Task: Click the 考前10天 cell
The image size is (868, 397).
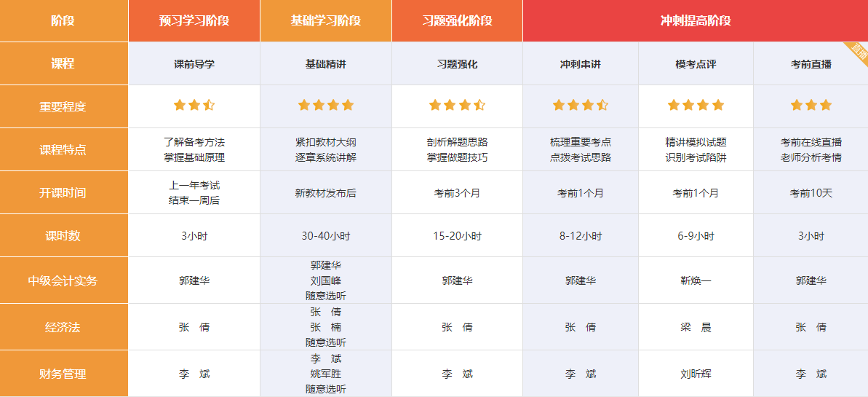Action: pos(811,193)
